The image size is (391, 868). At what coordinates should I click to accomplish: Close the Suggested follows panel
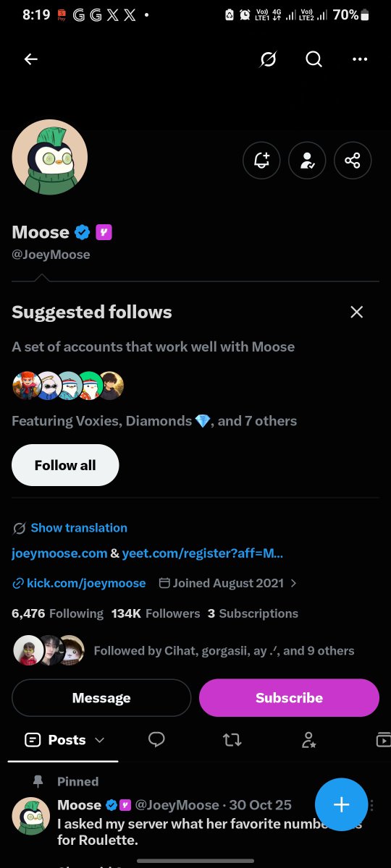[356, 312]
